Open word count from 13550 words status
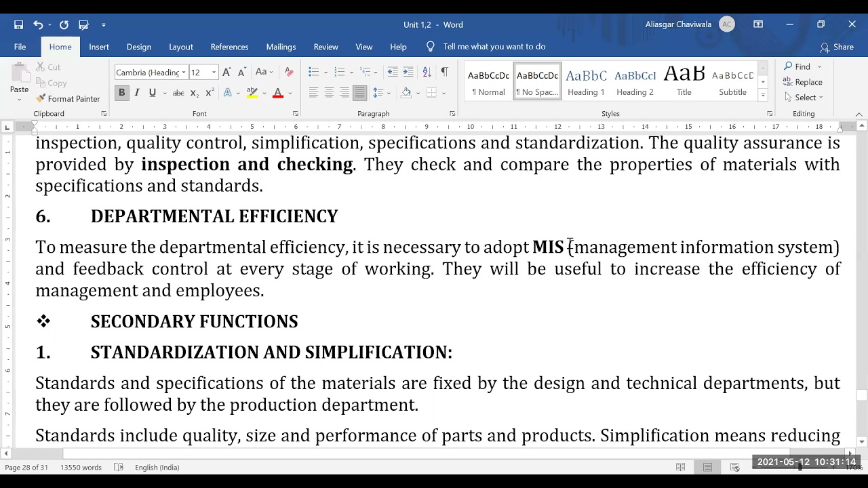868x488 pixels. (x=81, y=467)
